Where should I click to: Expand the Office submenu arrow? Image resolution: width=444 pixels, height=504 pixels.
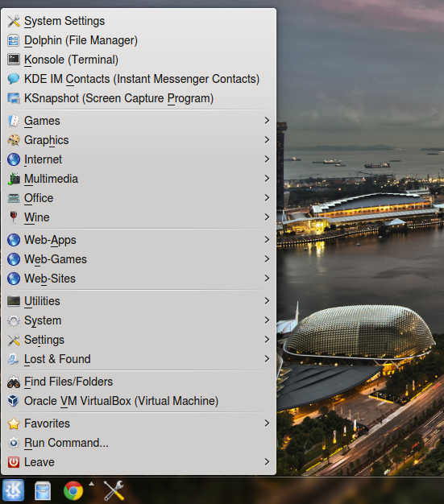pos(267,198)
